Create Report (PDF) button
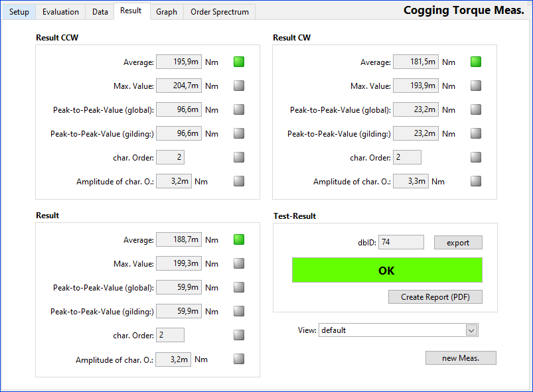This screenshot has width=533, height=392. pyautogui.click(x=435, y=297)
